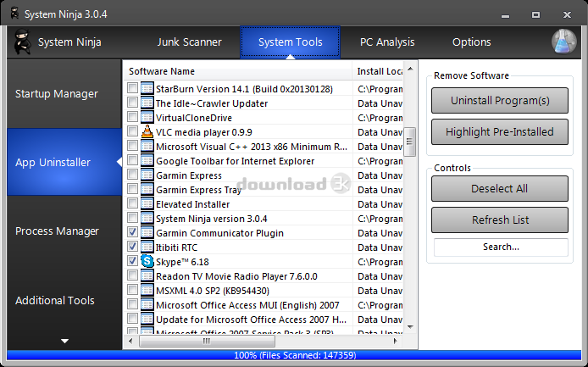The height and width of the screenshot is (367, 588).
Task: Check the System Ninja version 3.0.4 checkbox
Action: point(132,217)
